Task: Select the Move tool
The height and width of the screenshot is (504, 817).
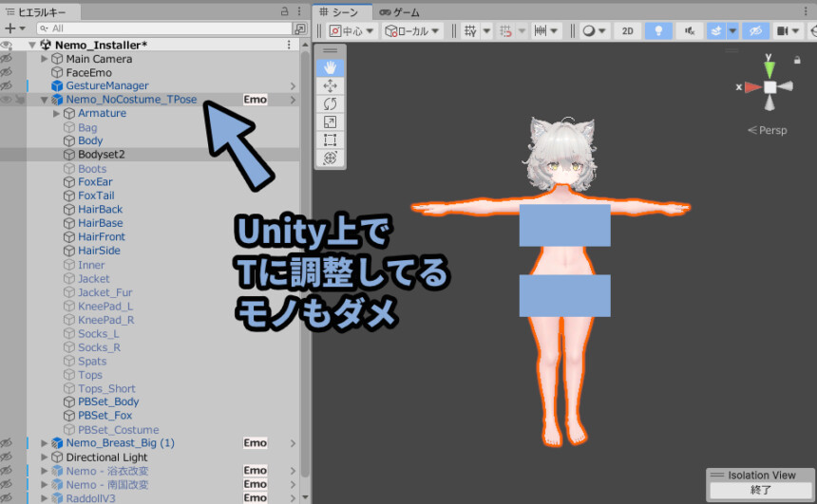Action: point(330,85)
